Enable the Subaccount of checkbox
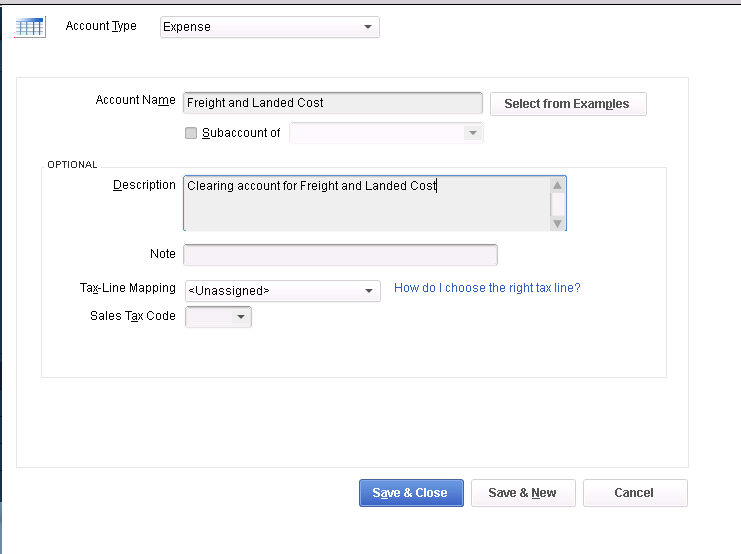This screenshot has width=741, height=554. point(191,133)
